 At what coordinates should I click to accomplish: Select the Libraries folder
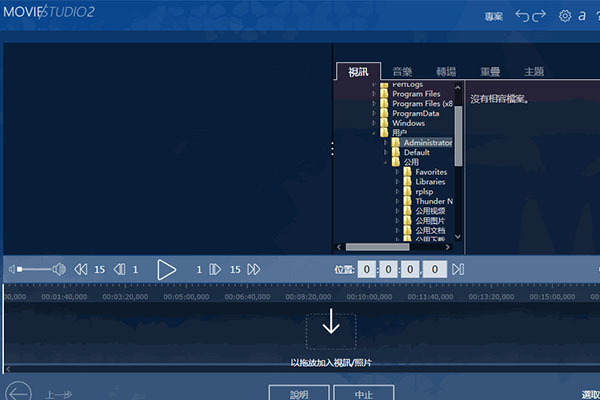pyautogui.click(x=430, y=182)
